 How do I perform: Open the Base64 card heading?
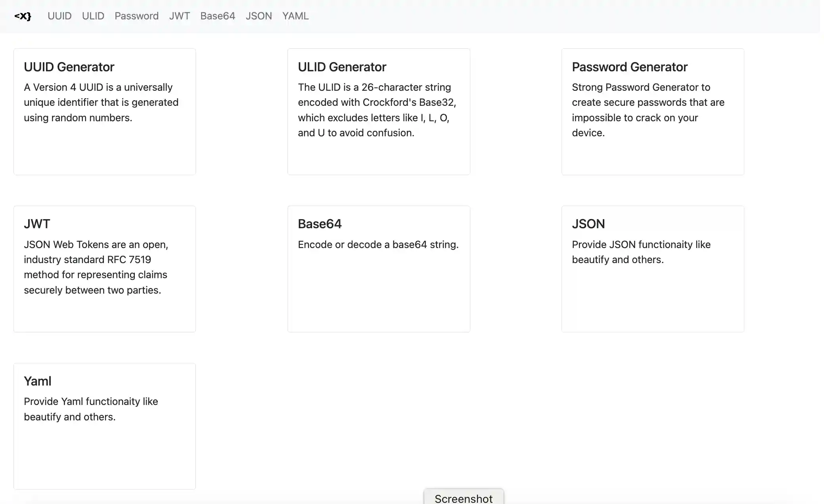coord(320,224)
